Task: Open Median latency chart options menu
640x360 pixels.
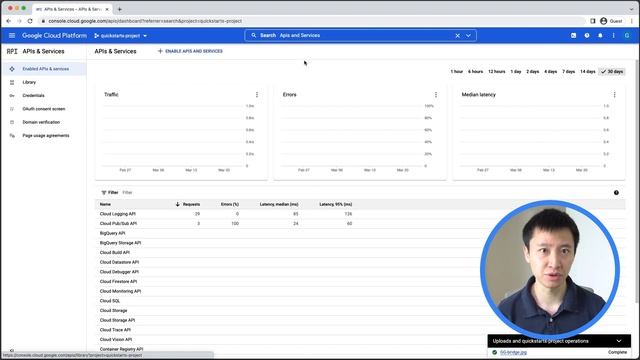Action: tap(615, 95)
